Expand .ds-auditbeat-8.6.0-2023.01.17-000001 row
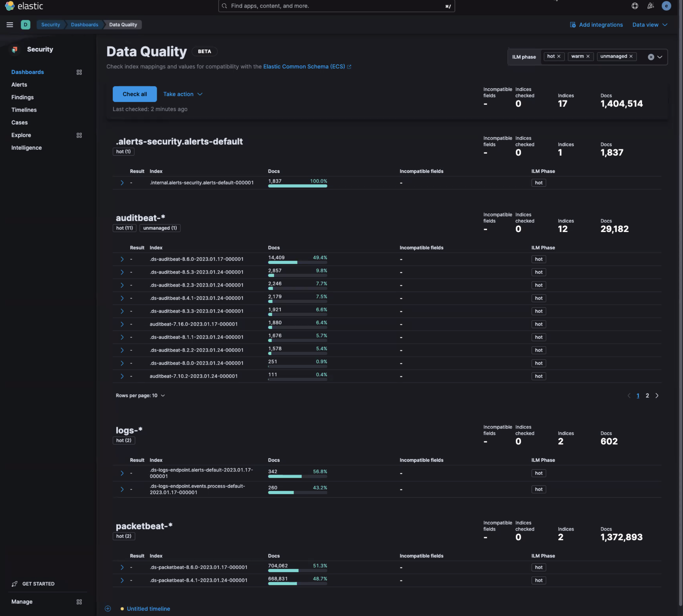The width and height of the screenshot is (683, 616). coord(122,259)
